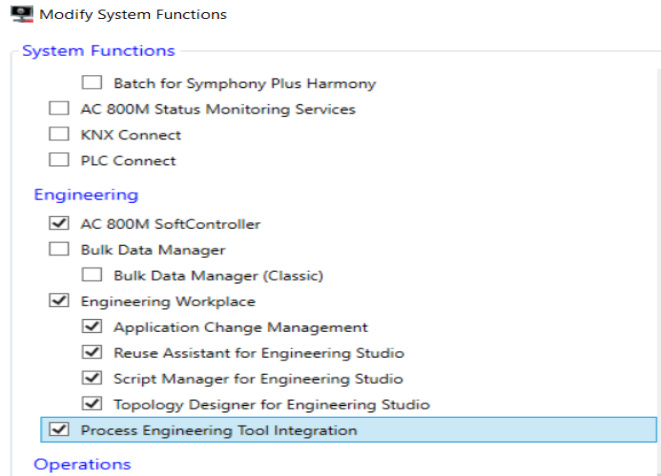This screenshot has width=661, height=476.
Task: Click the Modify System Functions window icon
Action: pos(19,15)
